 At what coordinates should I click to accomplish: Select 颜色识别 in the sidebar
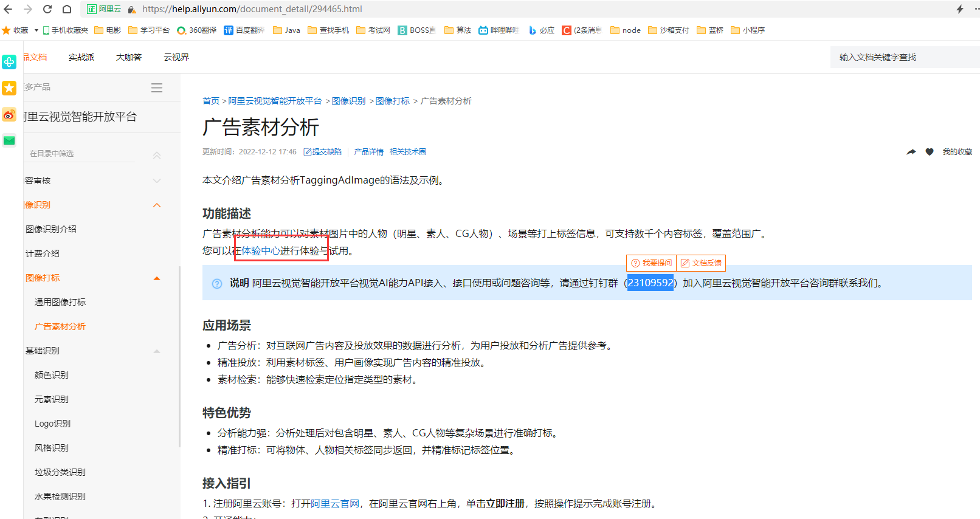click(x=52, y=375)
